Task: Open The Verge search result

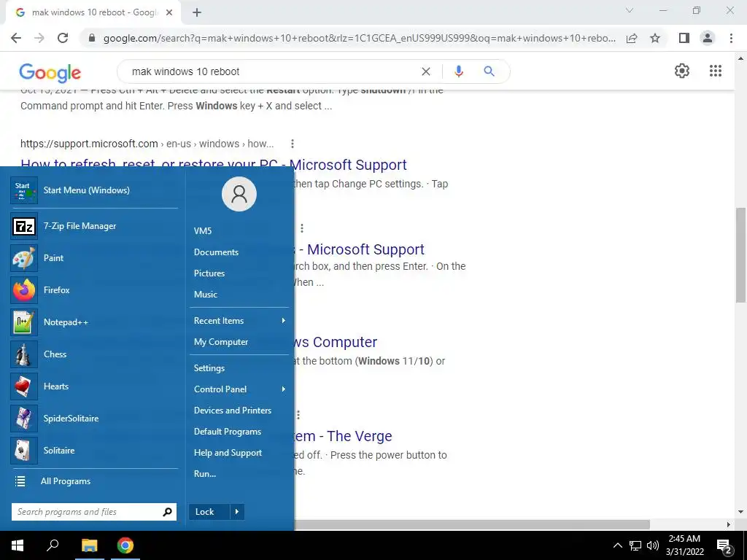Action: point(343,436)
